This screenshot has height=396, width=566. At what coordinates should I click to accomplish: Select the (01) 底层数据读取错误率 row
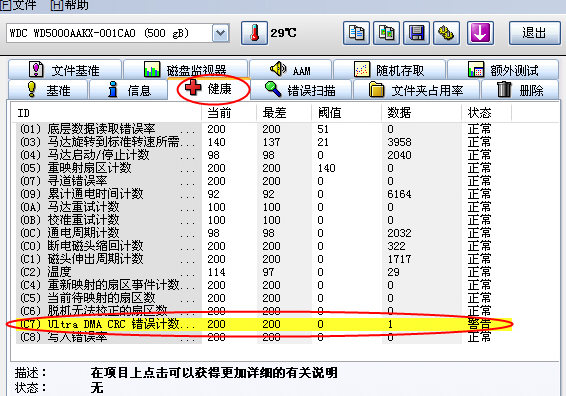coord(264,129)
